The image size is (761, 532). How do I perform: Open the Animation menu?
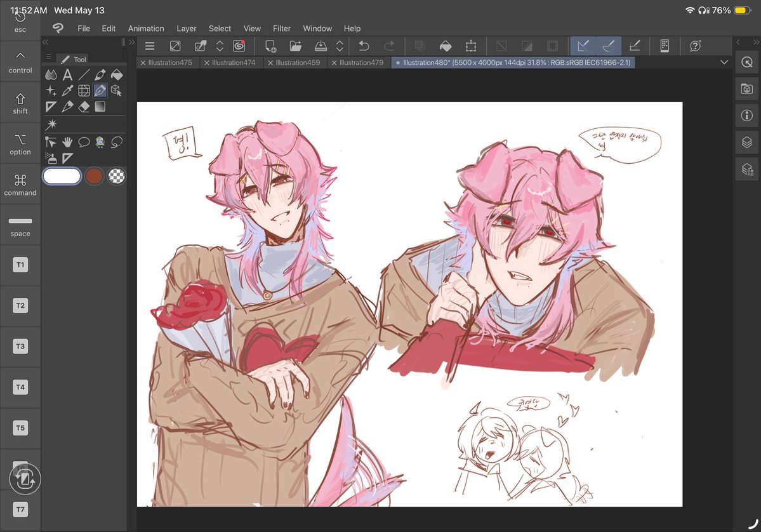[x=146, y=29]
